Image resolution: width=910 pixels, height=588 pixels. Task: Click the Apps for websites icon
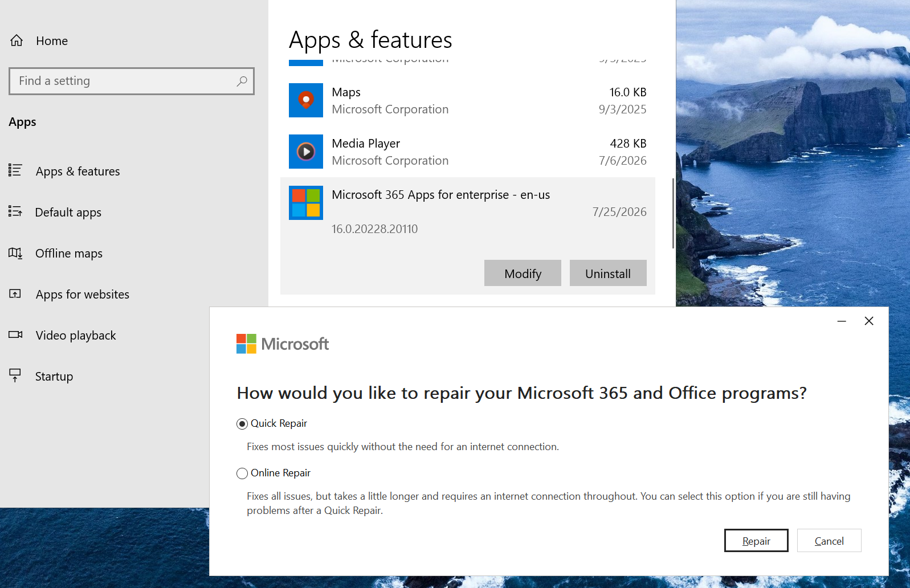[15, 293]
